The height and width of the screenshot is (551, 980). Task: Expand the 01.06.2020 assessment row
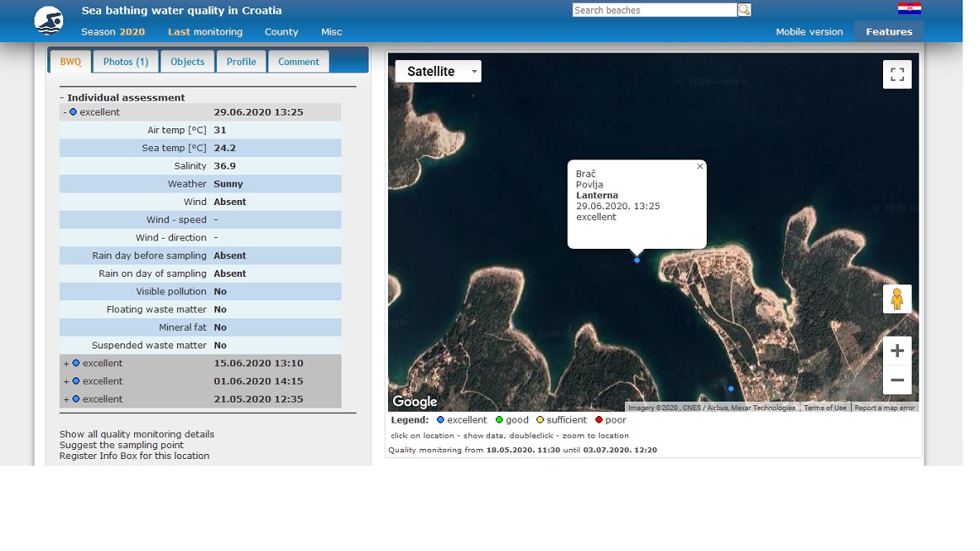67,381
